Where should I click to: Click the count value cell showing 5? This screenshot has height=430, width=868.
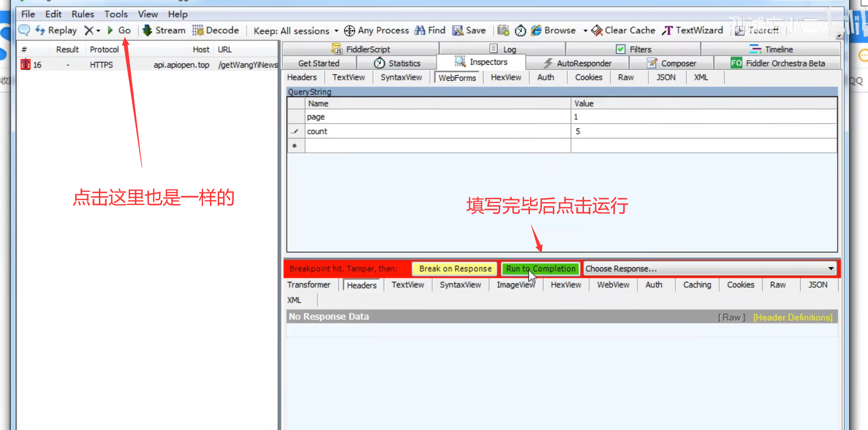(x=704, y=131)
